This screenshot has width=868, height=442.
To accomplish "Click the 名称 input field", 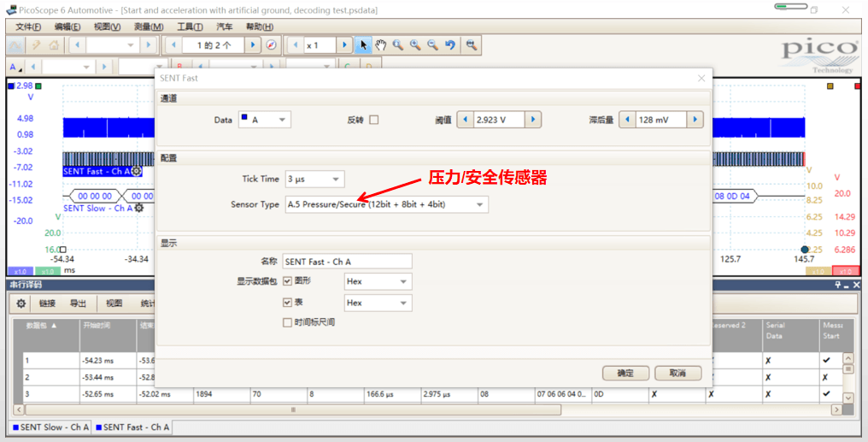I will coord(347,262).
